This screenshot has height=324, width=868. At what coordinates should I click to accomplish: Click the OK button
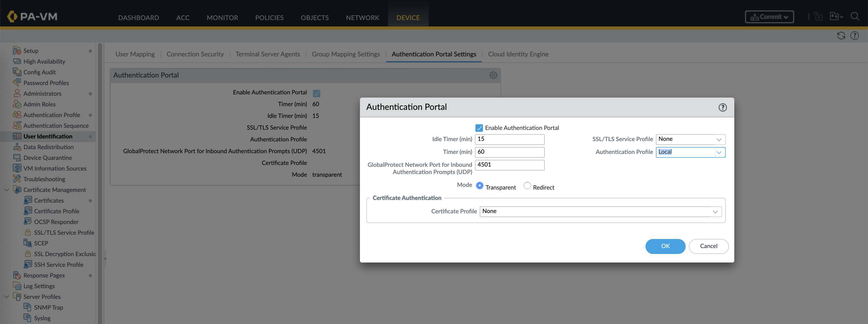pyautogui.click(x=665, y=246)
